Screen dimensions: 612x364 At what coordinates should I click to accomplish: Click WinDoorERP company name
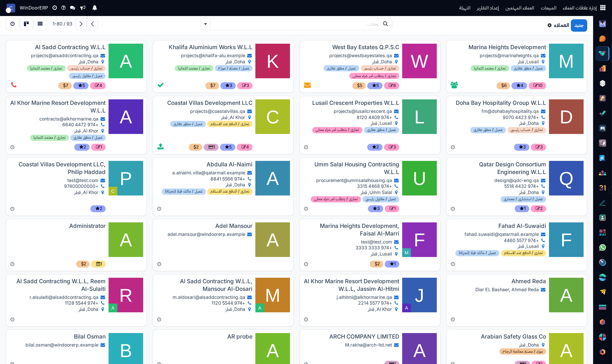34,8
